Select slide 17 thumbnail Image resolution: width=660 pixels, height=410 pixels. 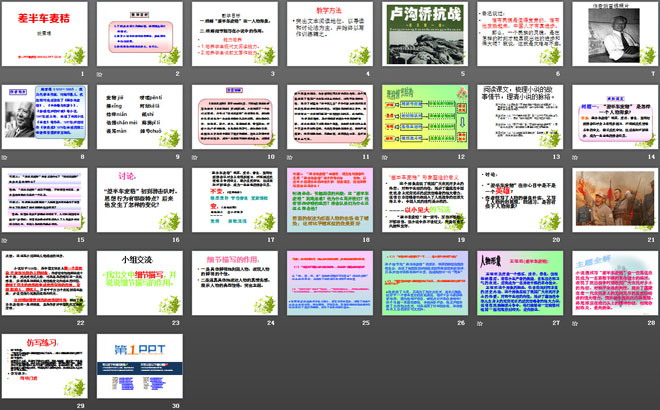pos(235,200)
